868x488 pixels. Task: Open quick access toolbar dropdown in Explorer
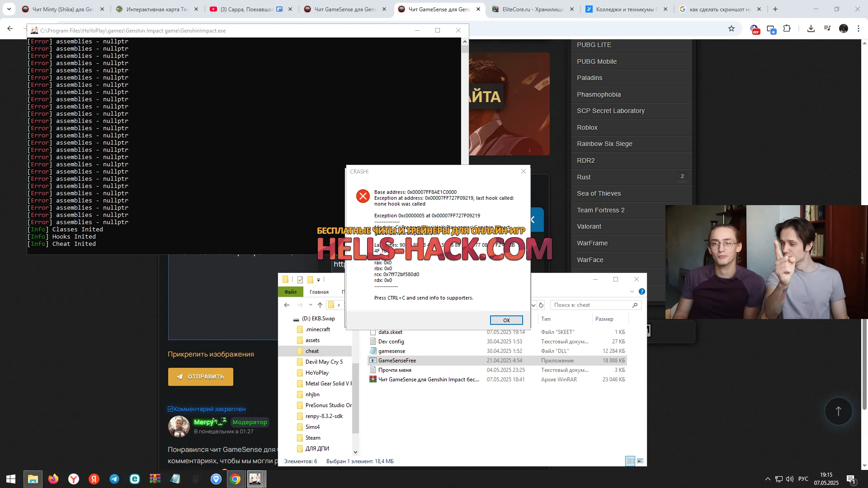point(318,280)
